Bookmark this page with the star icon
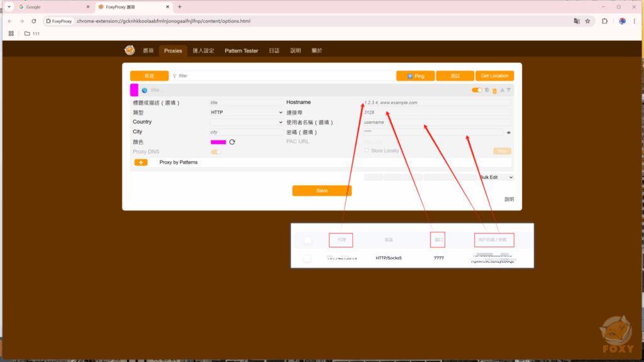Screen dimensions: 644x362 588,21
